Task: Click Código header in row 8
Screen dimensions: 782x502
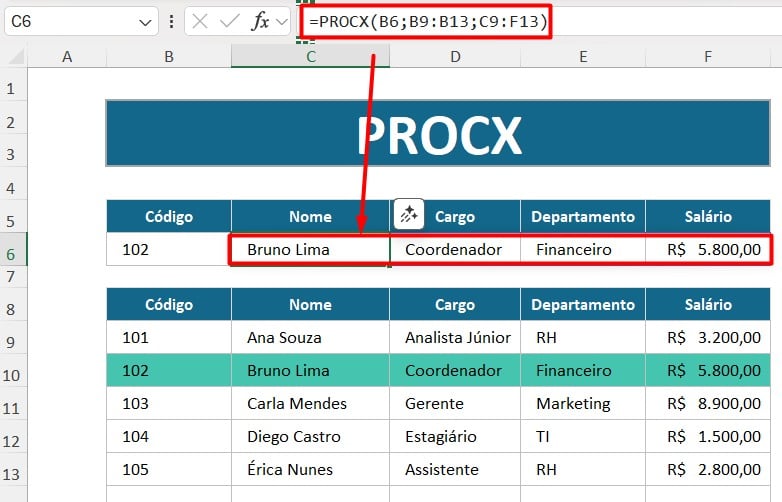Action: click(169, 304)
